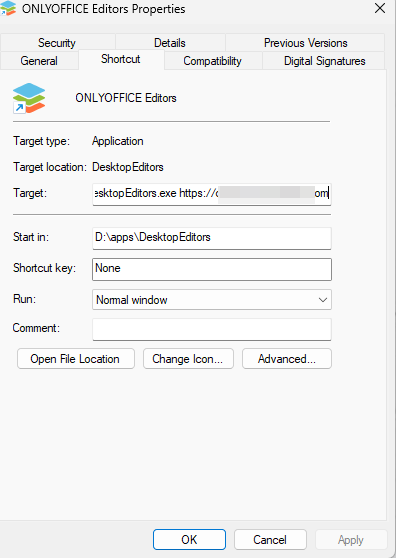The image size is (396, 558).
Task: Click the Cancel button
Action: click(270, 539)
